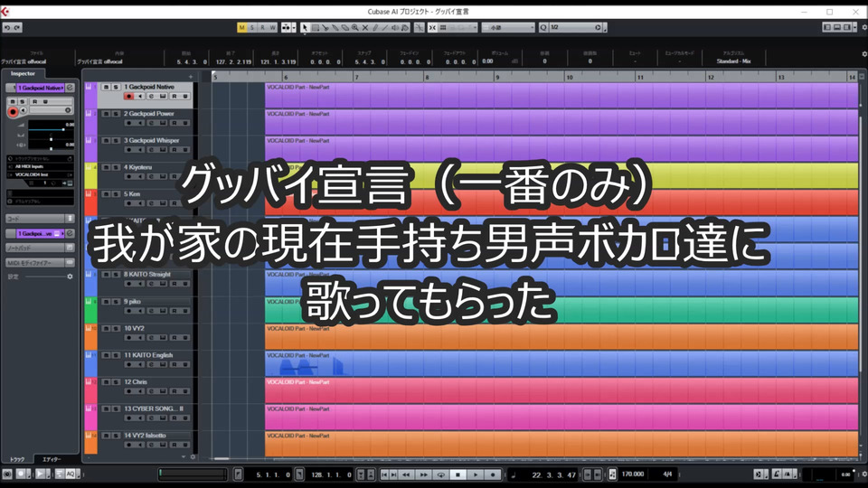Select the Play speaker tool

pos(395,28)
